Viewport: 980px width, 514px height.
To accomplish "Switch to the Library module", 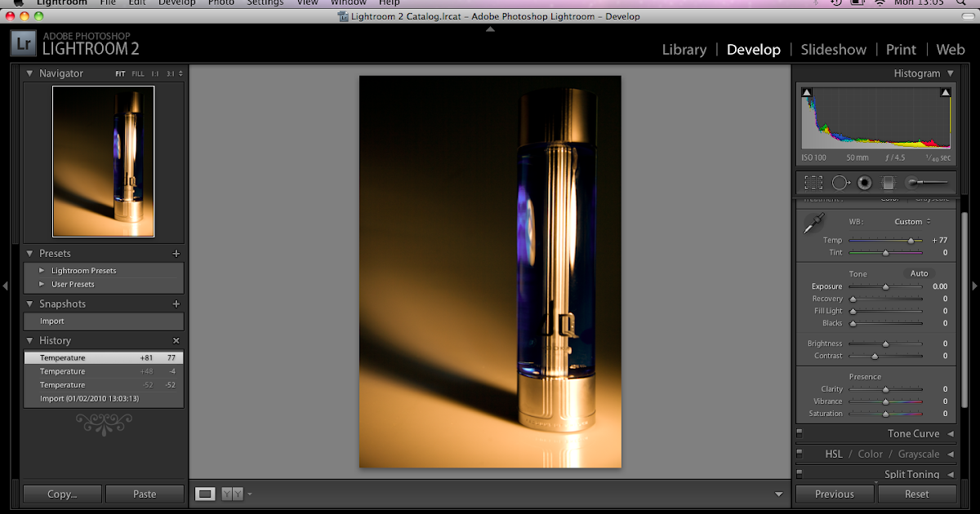I will (684, 50).
